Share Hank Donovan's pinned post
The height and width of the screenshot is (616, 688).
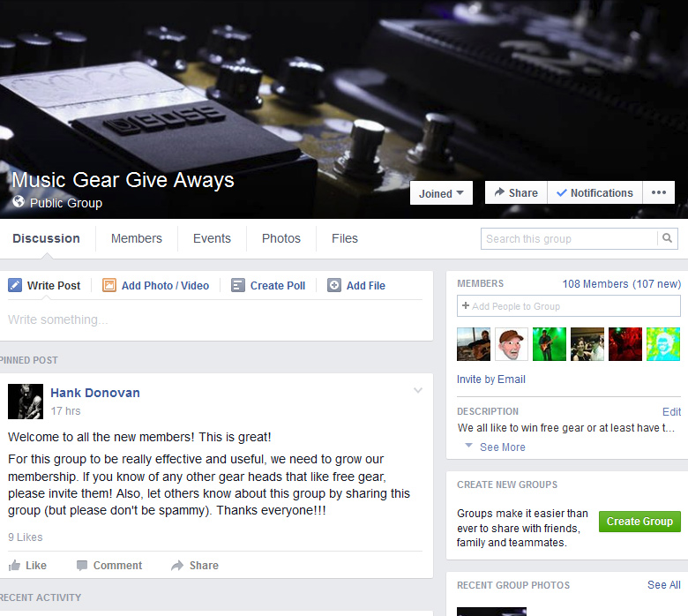point(195,565)
